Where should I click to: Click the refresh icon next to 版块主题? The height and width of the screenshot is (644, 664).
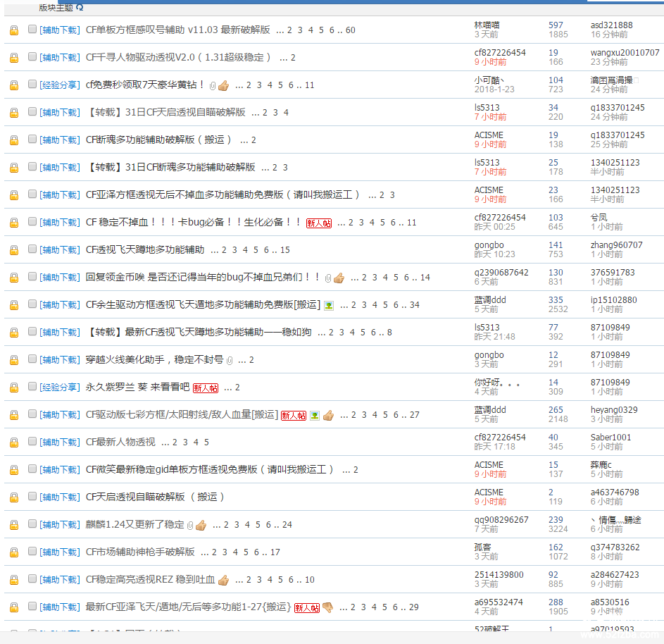point(80,7)
